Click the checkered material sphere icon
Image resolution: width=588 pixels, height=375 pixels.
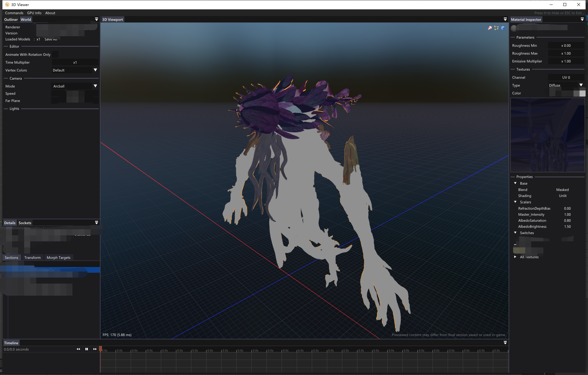(513, 28)
